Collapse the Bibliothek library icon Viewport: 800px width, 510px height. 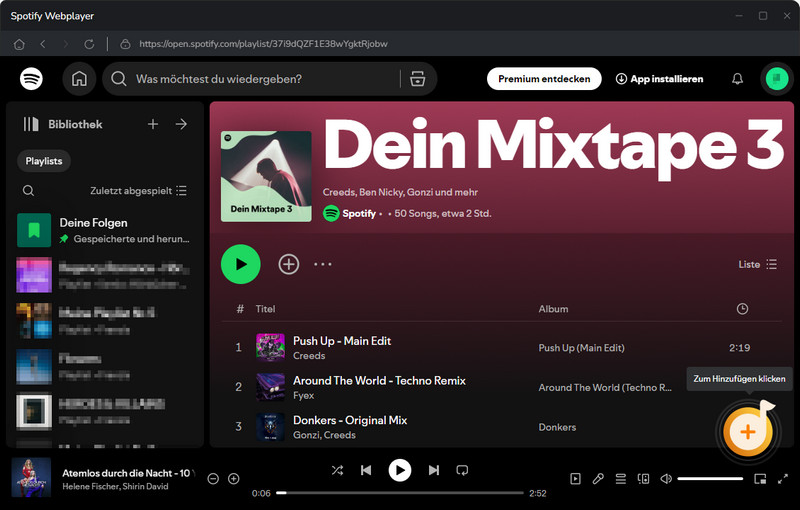pyautogui.click(x=31, y=124)
